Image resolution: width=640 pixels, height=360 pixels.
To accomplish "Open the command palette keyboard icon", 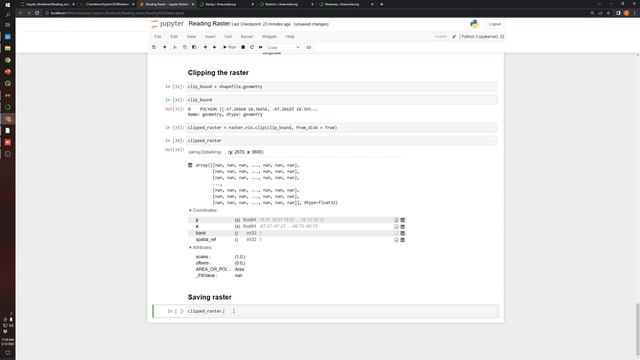I will click(309, 47).
